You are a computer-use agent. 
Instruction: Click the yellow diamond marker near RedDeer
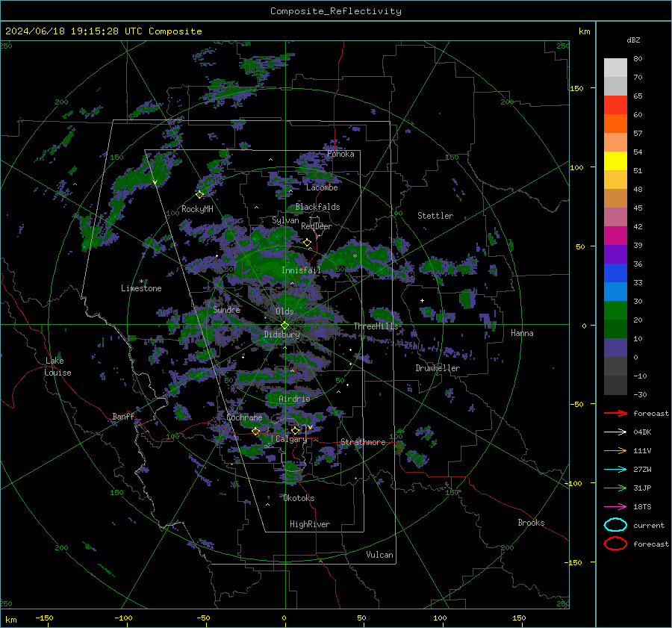pos(307,243)
